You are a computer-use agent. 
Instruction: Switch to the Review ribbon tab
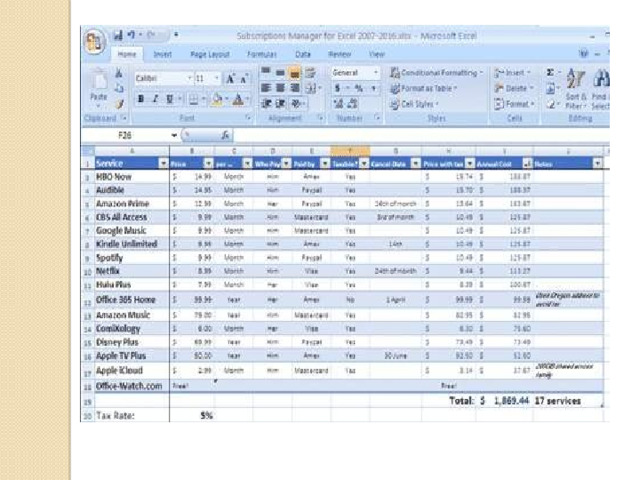pos(340,54)
